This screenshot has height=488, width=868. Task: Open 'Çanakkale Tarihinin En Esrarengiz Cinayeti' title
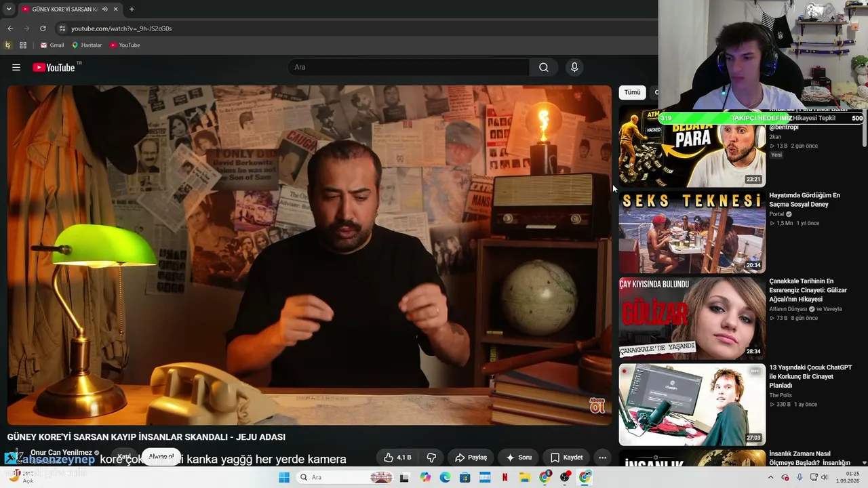point(808,290)
